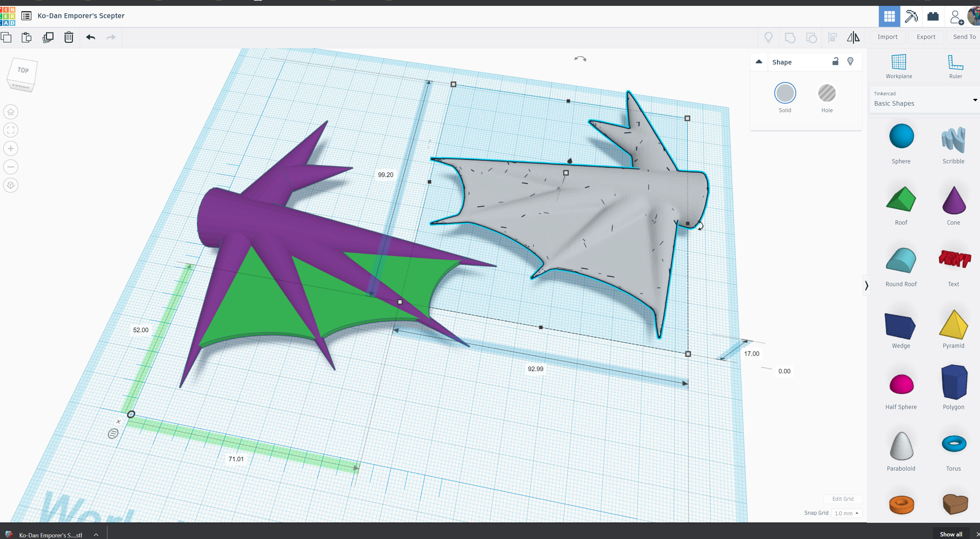Click the Import button
This screenshot has height=539, width=980.
click(887, 37)
